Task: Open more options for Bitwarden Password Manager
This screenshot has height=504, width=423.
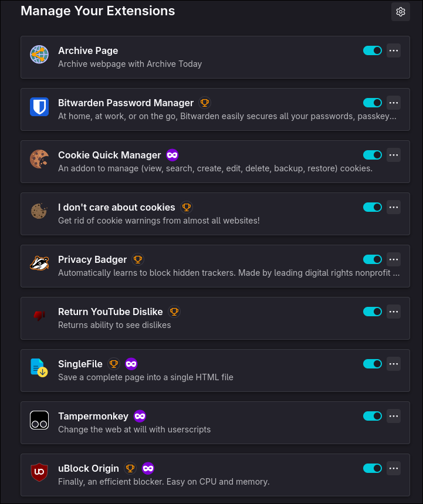Action: tap(394, 103)
